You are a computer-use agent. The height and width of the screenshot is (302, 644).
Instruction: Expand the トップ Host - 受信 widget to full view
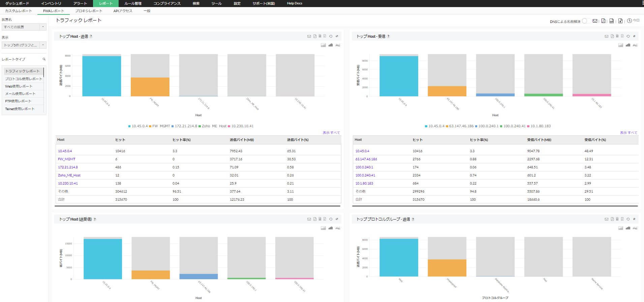pyautogui.click(x=634, y=36)
